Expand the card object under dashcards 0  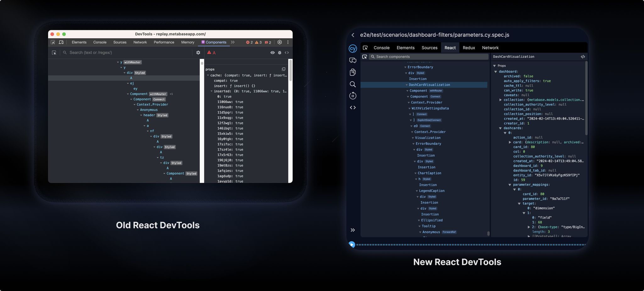point(510,142)
